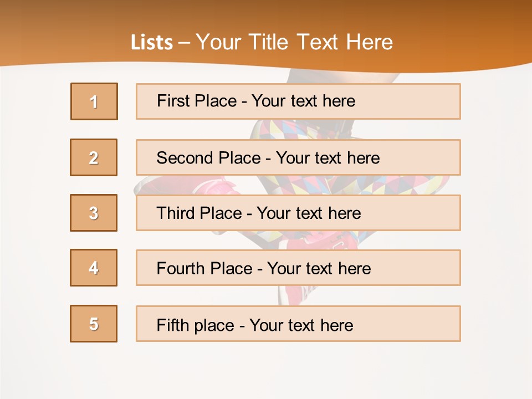The image size is (532, 399).
Task: Select the Fourth Place text bar
Action: click(x=298, y=268)
